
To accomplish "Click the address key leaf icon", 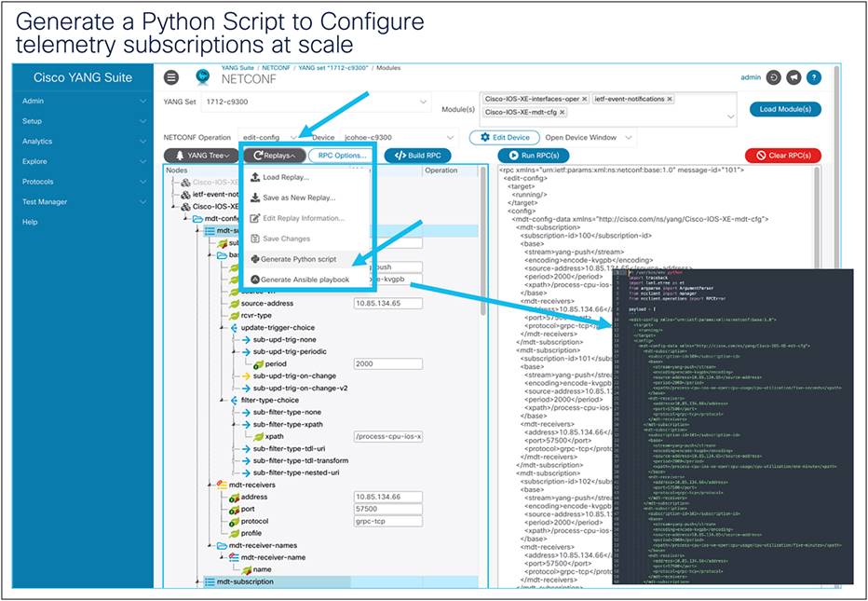I will [235, 498].
